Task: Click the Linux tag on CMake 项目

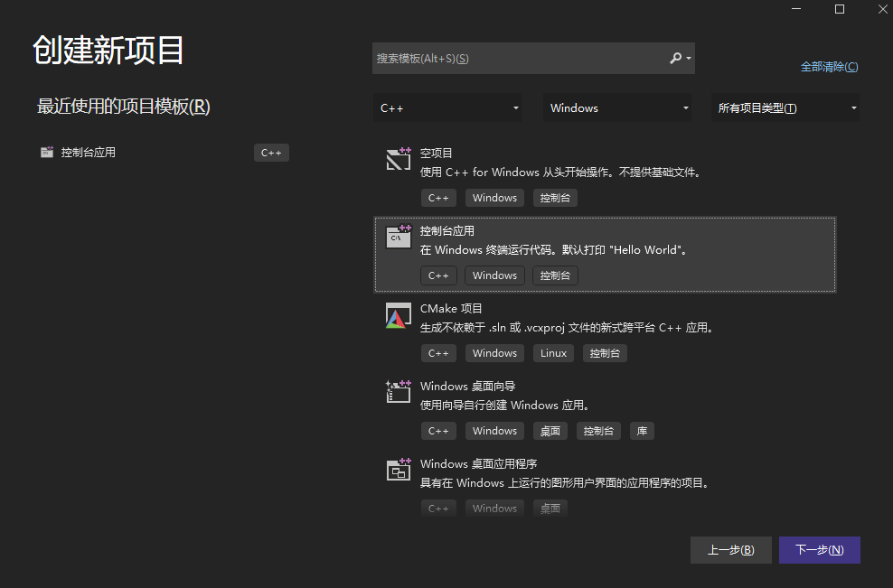Action: 553,353
